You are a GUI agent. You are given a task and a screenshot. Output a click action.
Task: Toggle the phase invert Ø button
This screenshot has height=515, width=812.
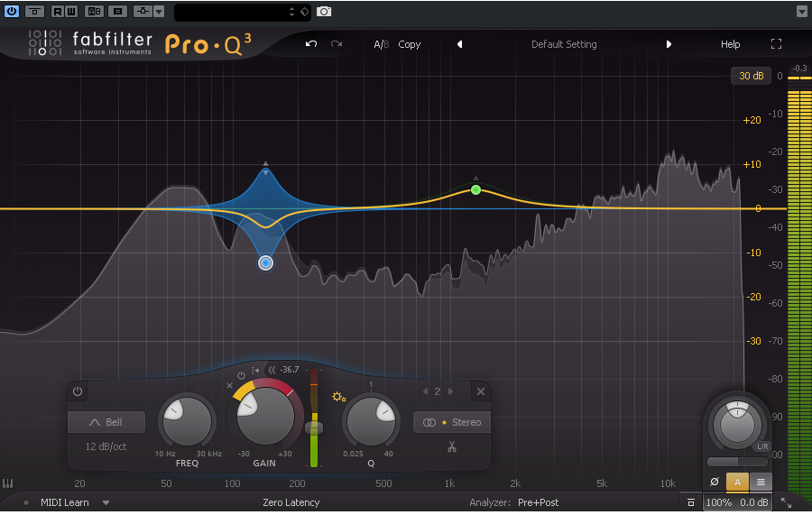(x=715, y=482)
